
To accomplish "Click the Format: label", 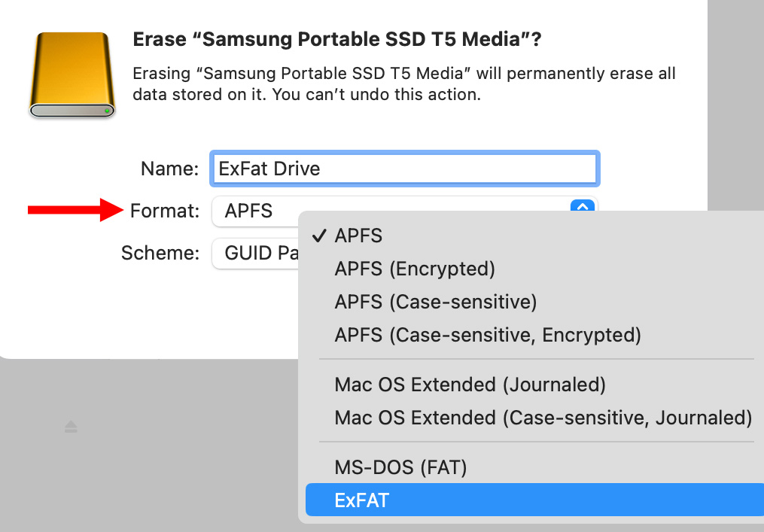I will [165, 211].
